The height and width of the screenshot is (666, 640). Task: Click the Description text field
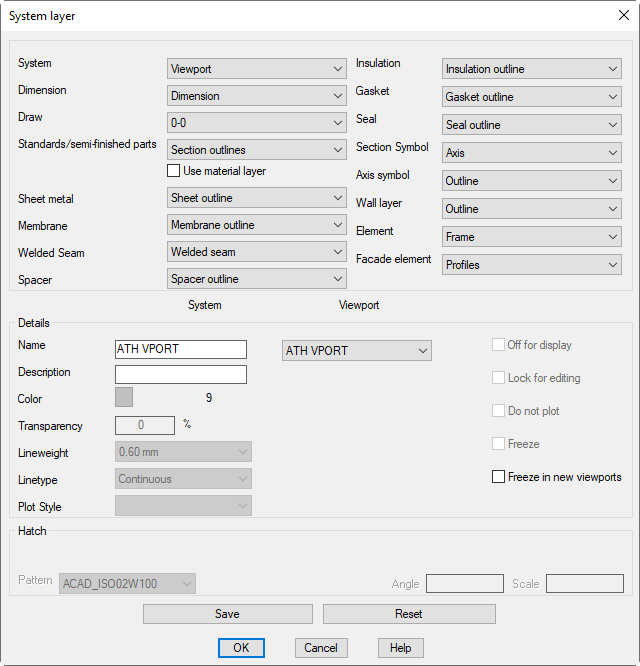click(x=181, y=374)
